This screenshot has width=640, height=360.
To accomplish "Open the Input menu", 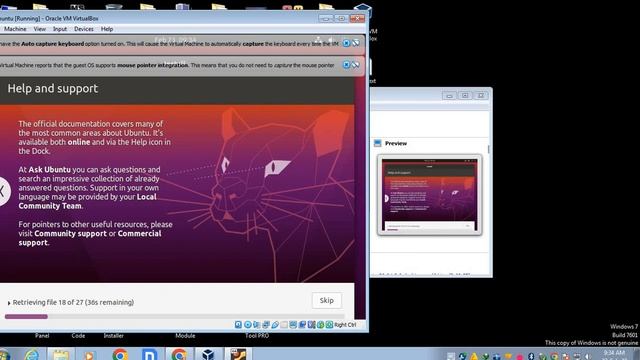I will point(60,29).
